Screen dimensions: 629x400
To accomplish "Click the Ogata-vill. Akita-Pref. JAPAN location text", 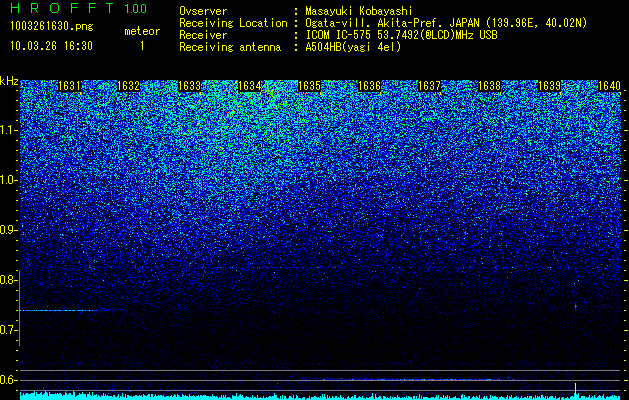I will tap(446, 23).
